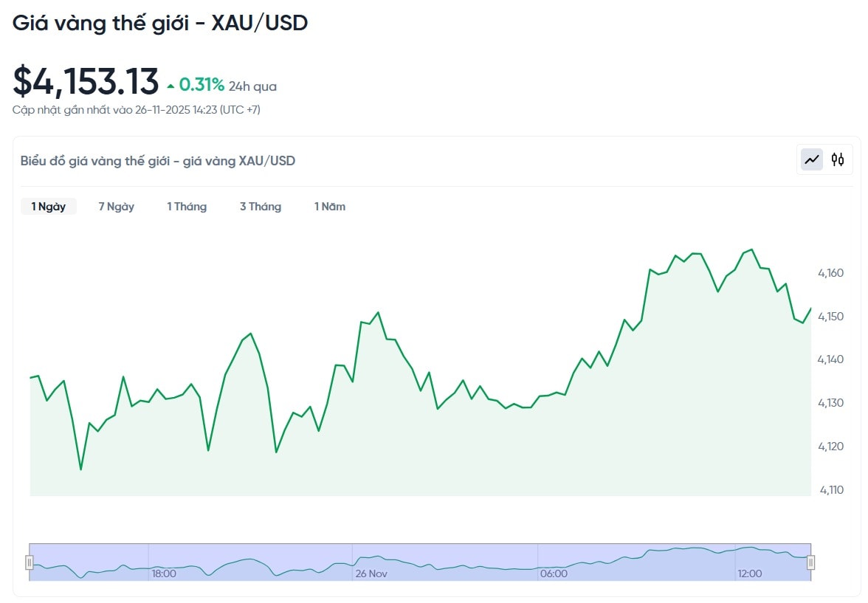The image size is (868, 603).
Task: Click the left handle of range navigator
Action: (30, 562)
